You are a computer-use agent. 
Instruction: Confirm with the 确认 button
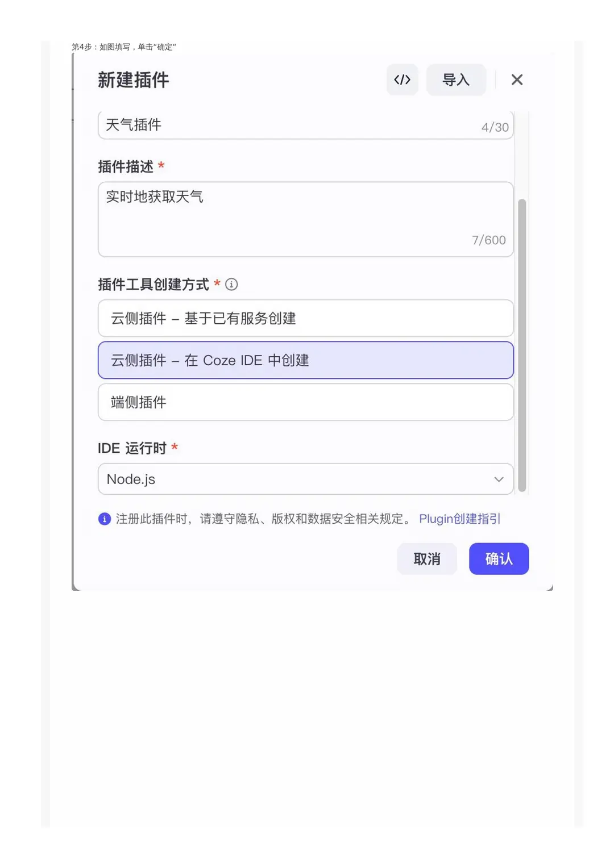499,559
